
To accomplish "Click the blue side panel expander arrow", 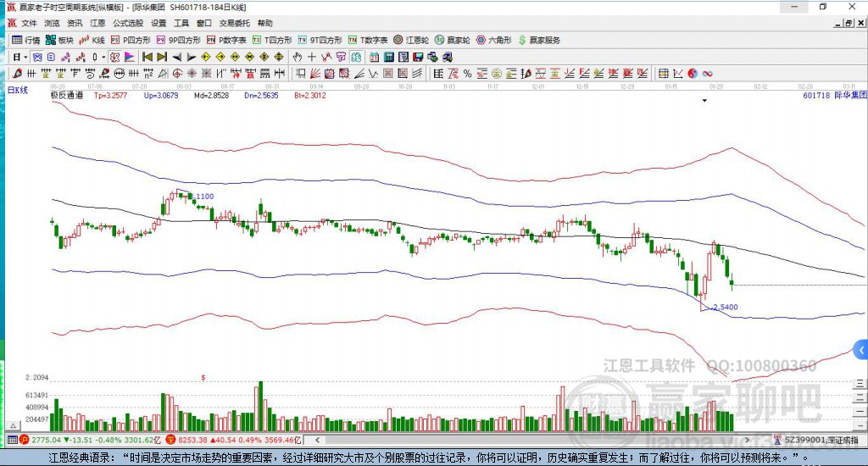I will (861, 349).
